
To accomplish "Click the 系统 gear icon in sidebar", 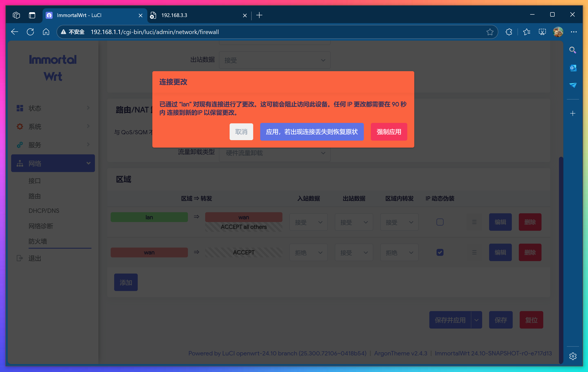I will click(20, 127).
